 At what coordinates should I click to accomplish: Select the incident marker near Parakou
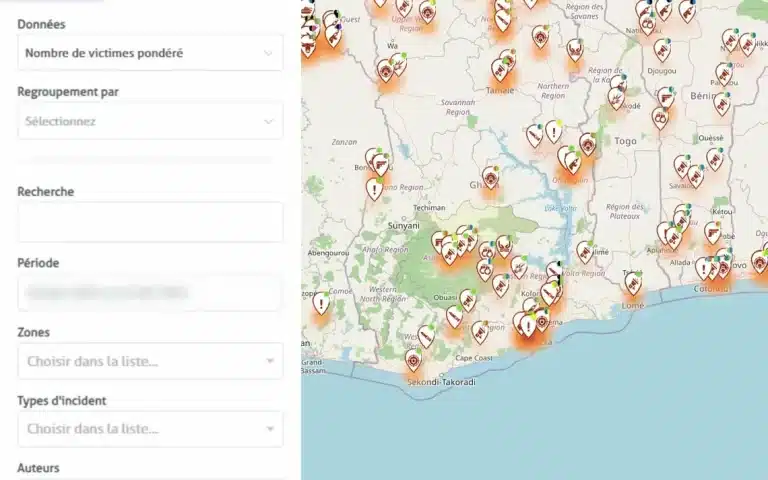(723, 74)
